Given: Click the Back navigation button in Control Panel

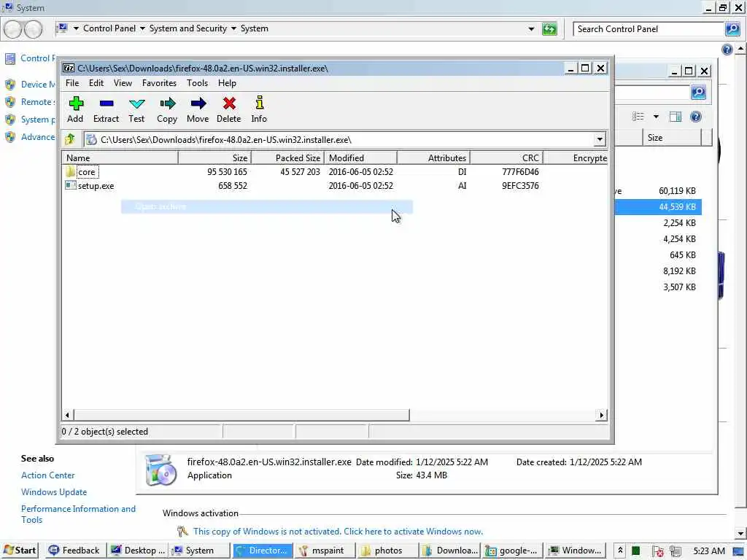Looking at the screenshot, I should (x=13, y=29).
